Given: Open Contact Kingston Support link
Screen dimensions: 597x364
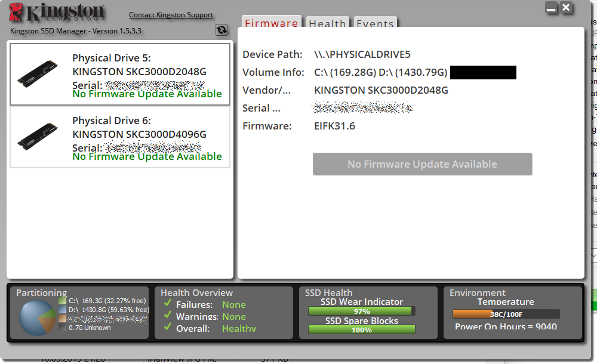Looking at the screenshot, I should [171, 15].
